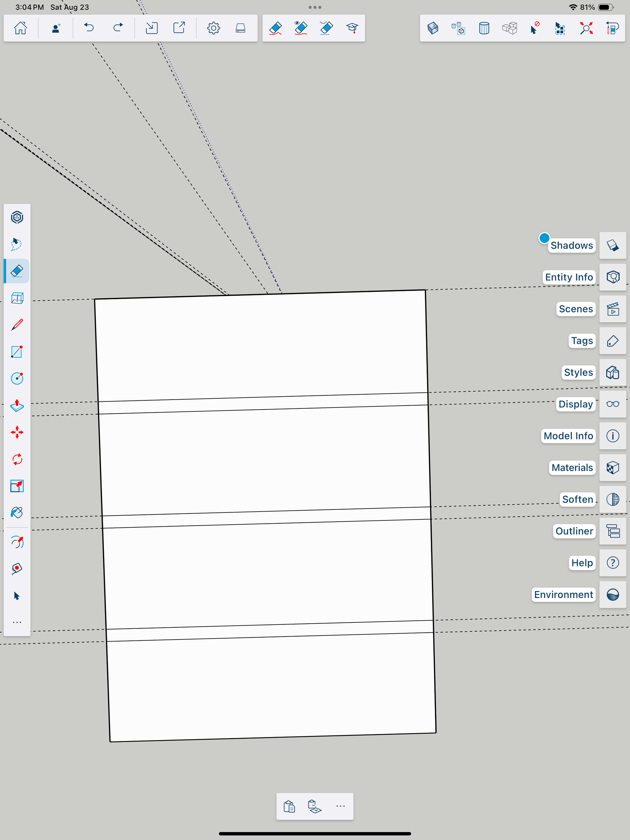The image size is (630, 840).
Task: Open the Display glasses panel
Action: pyautogui.click(x=612, y=404)
